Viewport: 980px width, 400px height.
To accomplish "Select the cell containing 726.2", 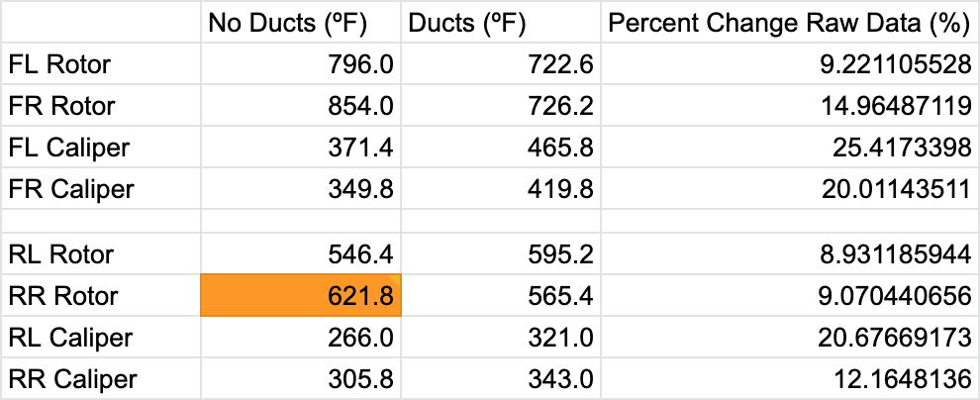I will click(501, 106).
